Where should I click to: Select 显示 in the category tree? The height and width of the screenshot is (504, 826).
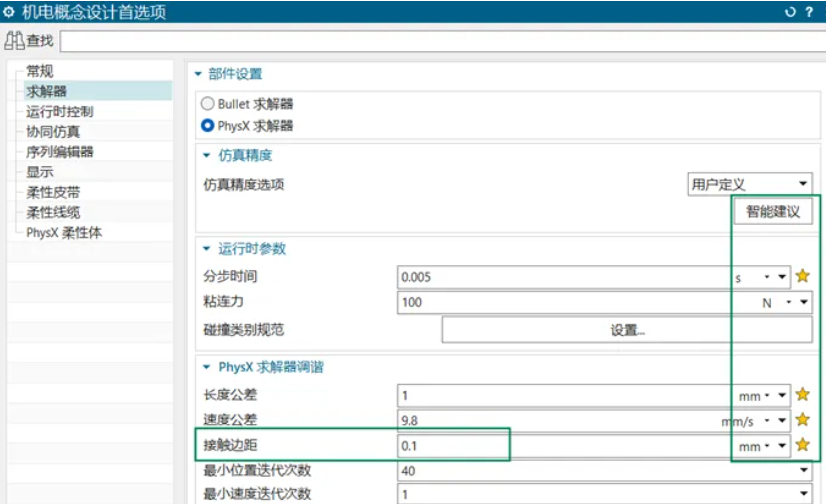coord(40,172)
